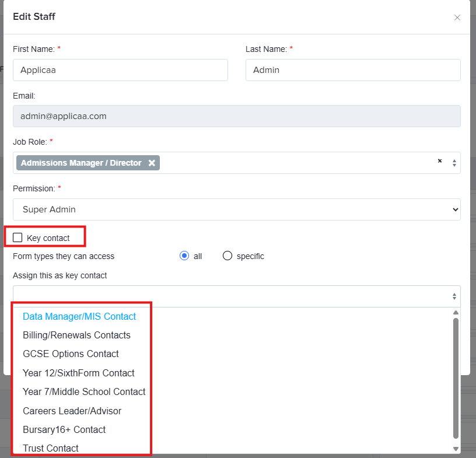Select the 'specific' form types radio
The height and width of the screenshot is (458, 476).
(x=228, y=256)
